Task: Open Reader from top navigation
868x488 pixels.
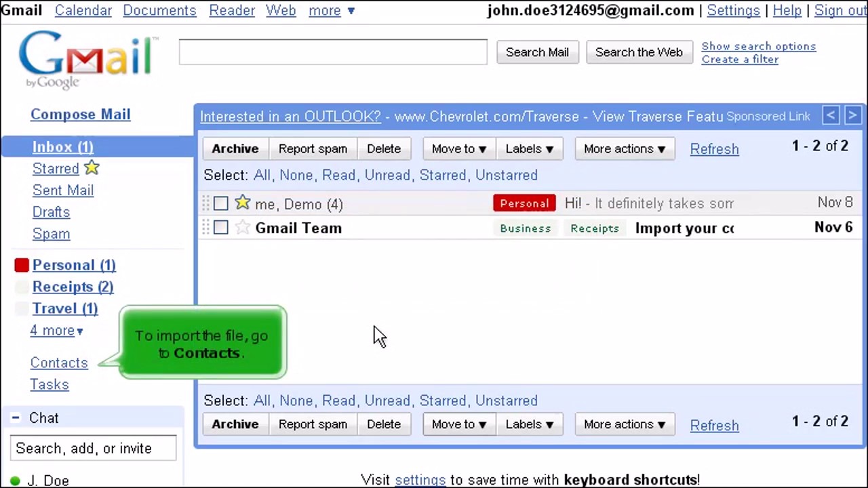Action: tap(232, 10)
